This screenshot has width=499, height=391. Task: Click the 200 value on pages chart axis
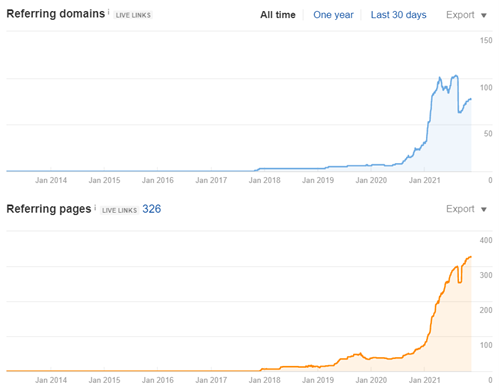click(x=486, y=310)
